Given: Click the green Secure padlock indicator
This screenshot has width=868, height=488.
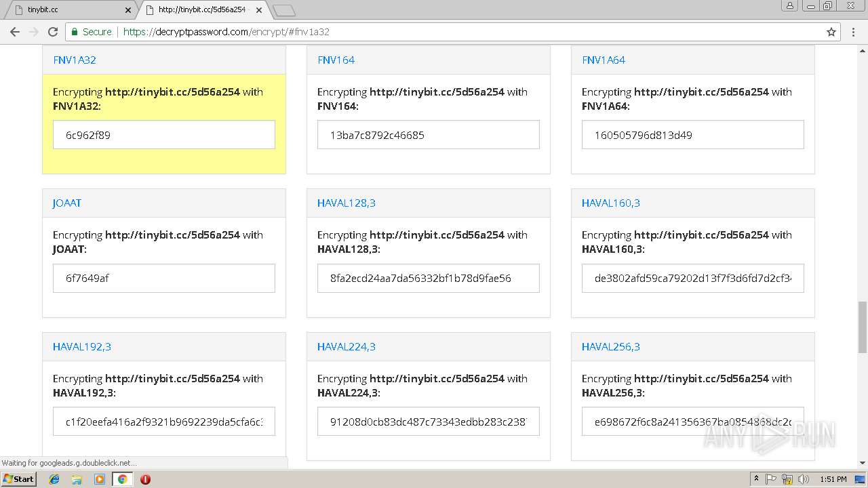Looking at the screenshot, I should 91,32.
